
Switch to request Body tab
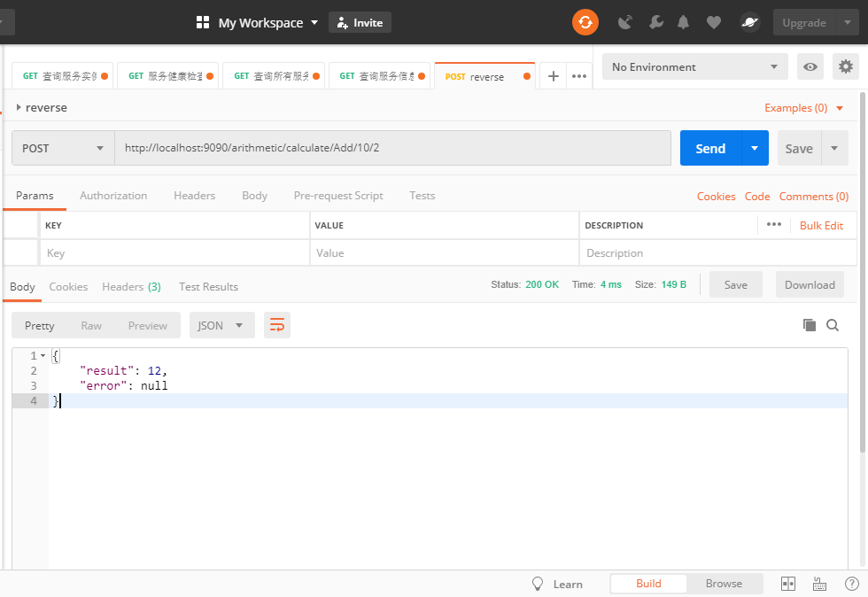pyautogui.click(x=255, y=196)
